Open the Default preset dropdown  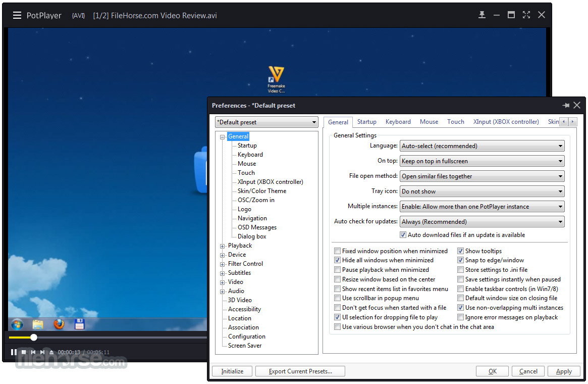[266, 122]
